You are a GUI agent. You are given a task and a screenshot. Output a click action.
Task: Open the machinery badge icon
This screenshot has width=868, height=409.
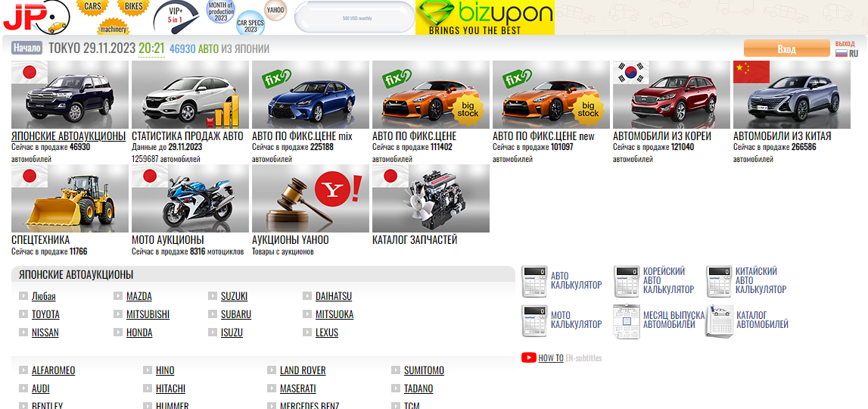pyautogui.click(x=113, y=28)
